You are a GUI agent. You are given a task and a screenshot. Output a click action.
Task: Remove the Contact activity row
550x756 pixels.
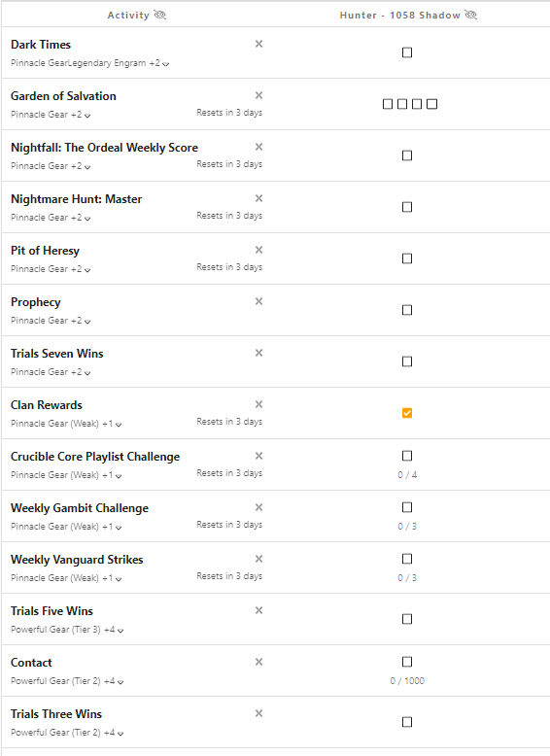pos(258,662)
